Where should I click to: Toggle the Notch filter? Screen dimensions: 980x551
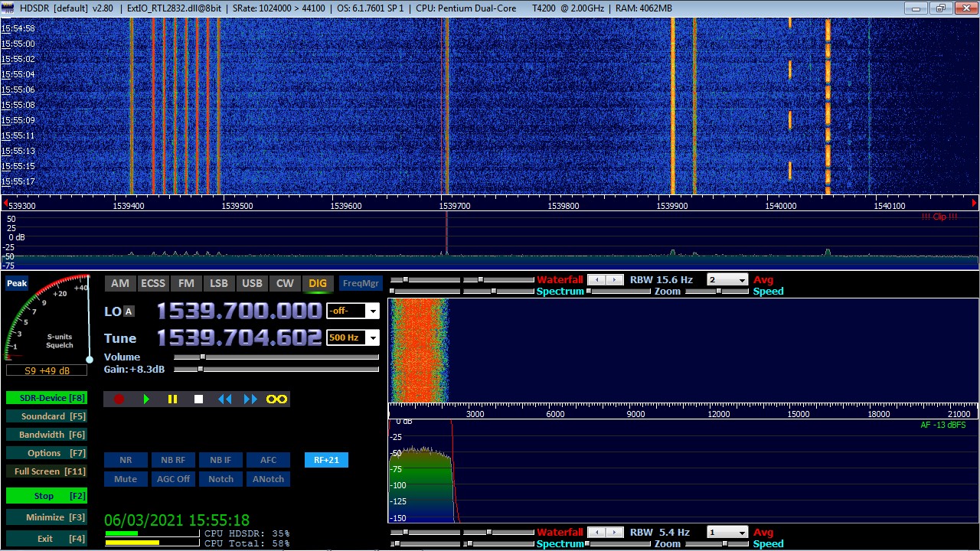pyautogui.click(x=220, y=478)
